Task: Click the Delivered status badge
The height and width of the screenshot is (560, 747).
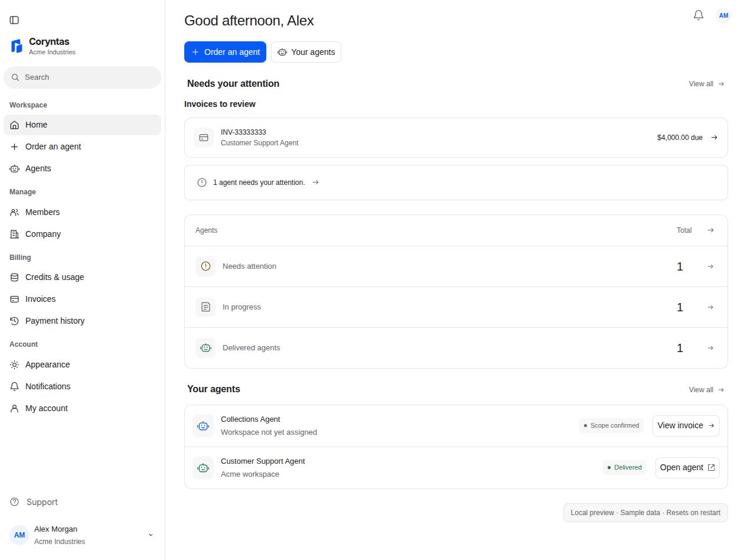Action: point(625,468)
